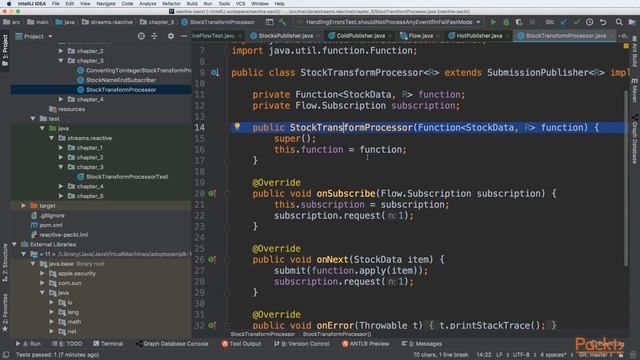Image resolution: width=640 pixels, height=360 pixels.
Task: Run with coverage icon in toolbar
Action: tap(519, 22)
